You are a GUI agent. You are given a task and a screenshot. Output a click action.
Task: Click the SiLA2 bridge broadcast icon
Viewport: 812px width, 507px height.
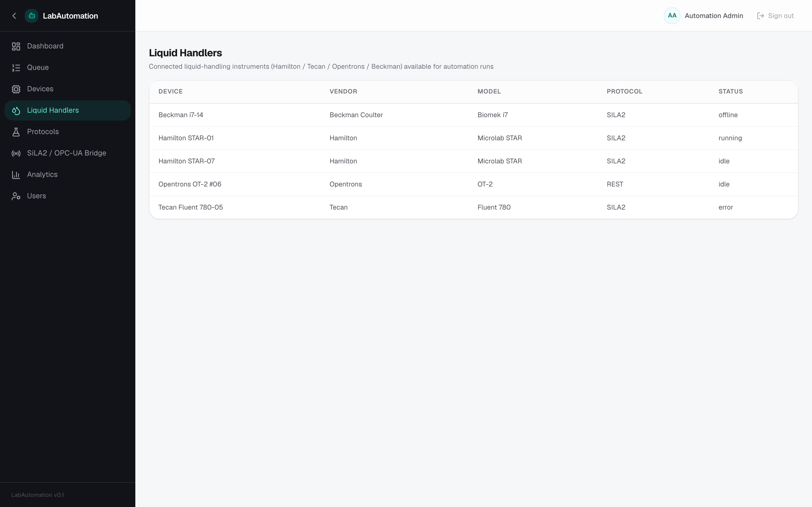click(x=16, y=154)
